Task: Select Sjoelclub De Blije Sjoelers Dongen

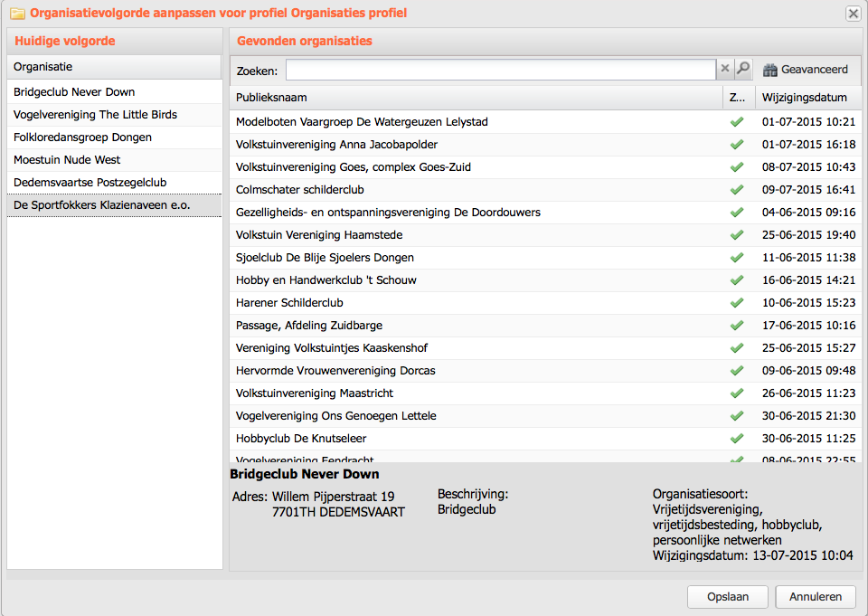Action: click(545, 258)
